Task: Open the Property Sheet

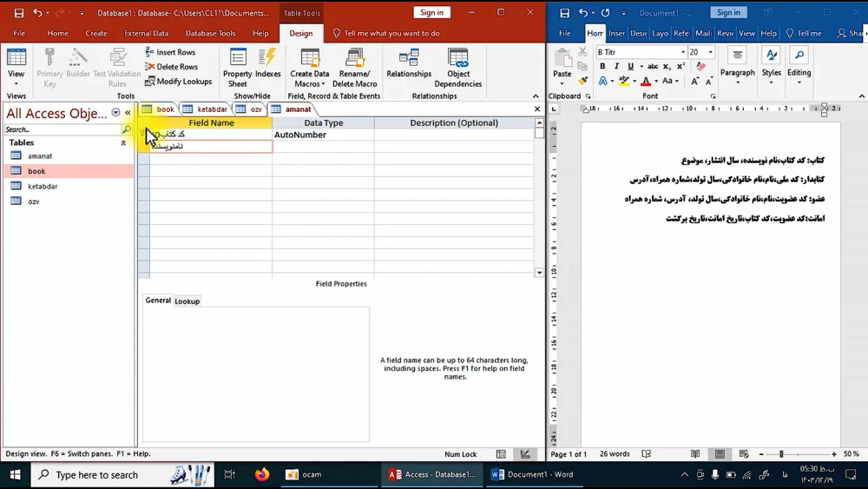Action: pos(238,68)
